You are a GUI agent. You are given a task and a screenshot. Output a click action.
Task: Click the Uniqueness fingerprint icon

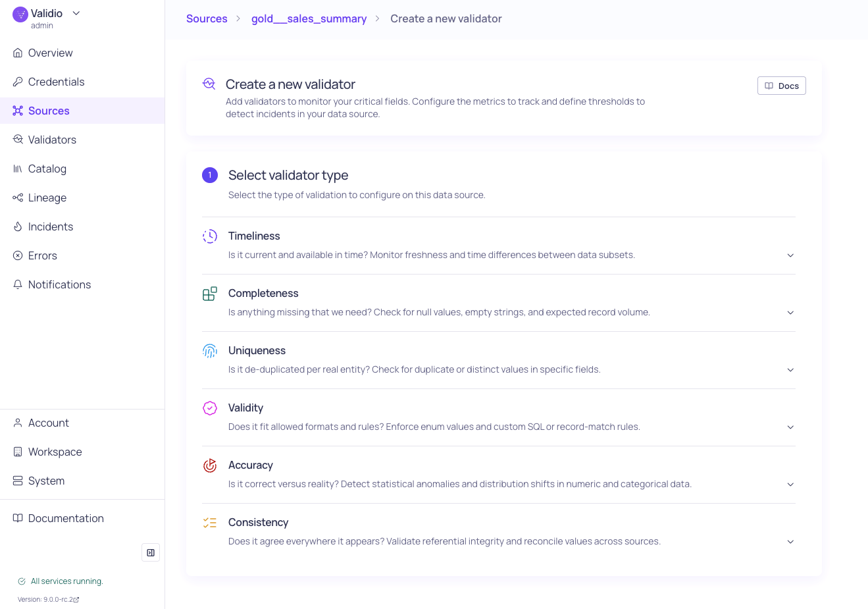click(x=210, y=351)
